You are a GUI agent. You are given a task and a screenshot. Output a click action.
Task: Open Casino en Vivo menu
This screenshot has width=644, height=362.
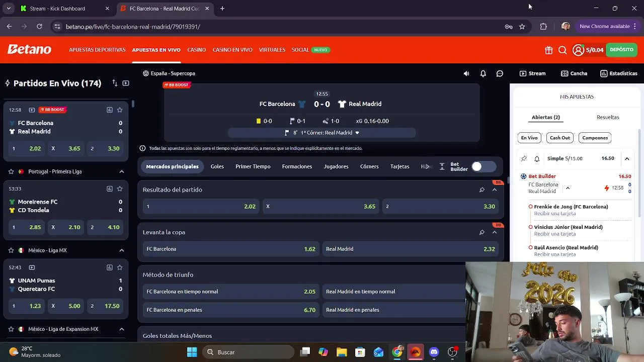click(232, 50)
